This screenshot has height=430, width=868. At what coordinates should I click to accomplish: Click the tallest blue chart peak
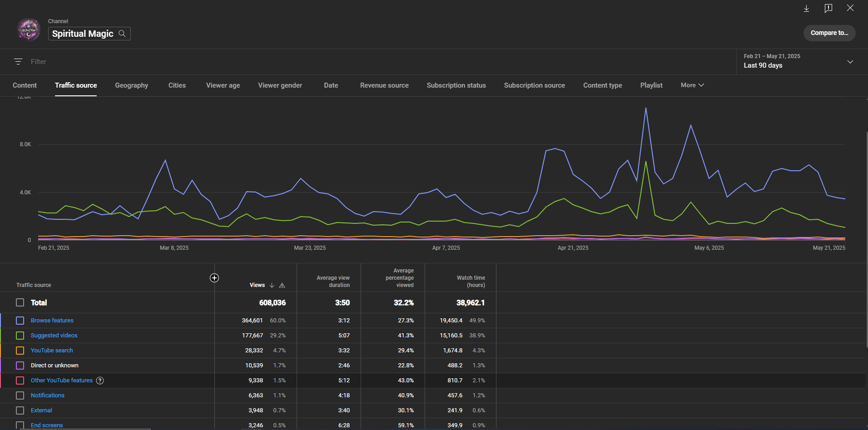pyautogui.click(x=645, y=109)
